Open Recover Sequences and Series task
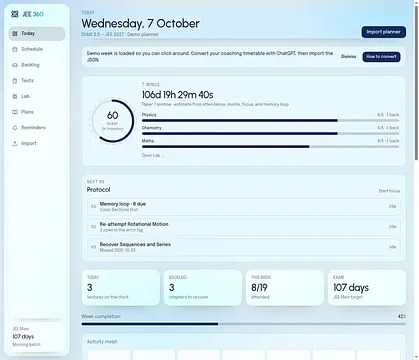Viewport: 419px width, 360px height. (x=244, y=247)
